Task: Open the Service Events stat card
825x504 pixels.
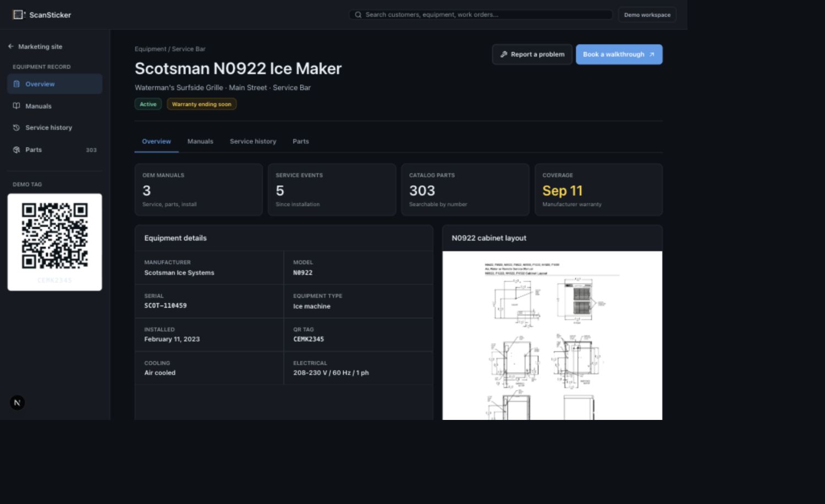Action: (x=332, y=190)
